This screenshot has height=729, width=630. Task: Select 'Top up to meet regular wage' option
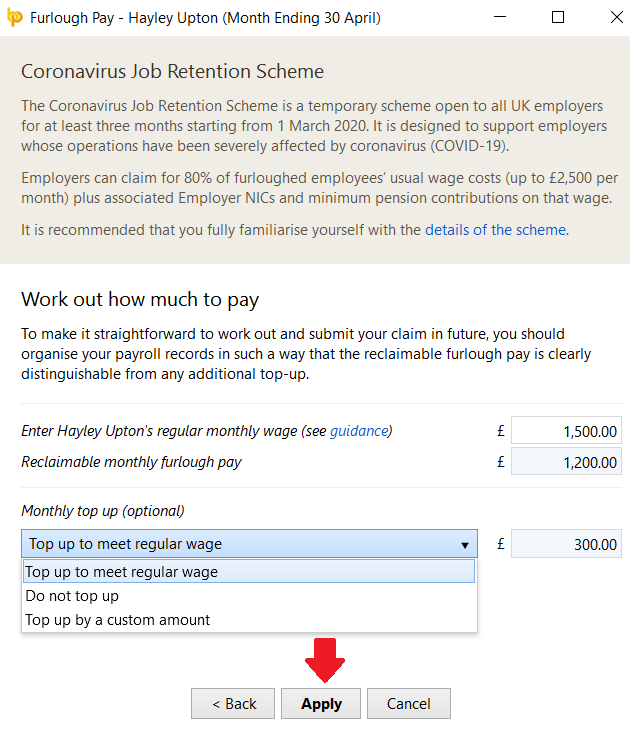pyautogui.click(x=248, y=572)
